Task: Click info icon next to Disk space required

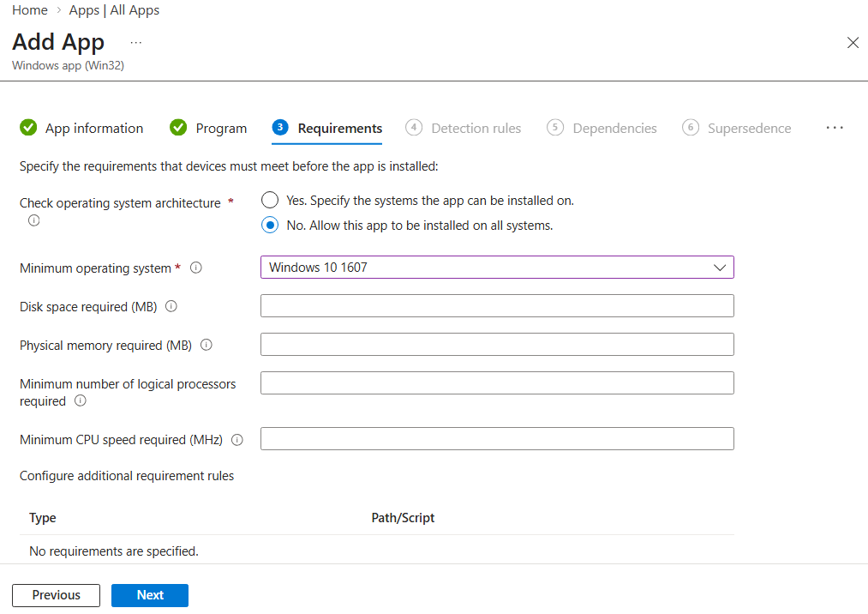Action: pos(171,306)
